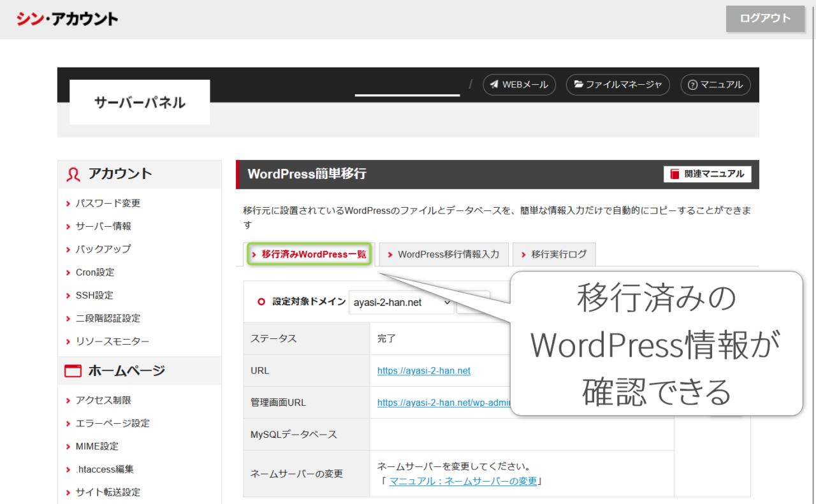Click the folder icon on ファイルマネージャ
816x504 pixels.
tap(578, 85)
